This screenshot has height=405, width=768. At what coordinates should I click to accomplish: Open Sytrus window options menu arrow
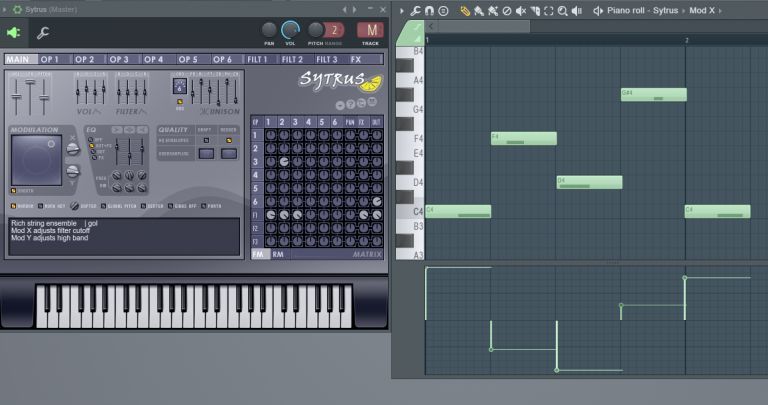[5, 9]
